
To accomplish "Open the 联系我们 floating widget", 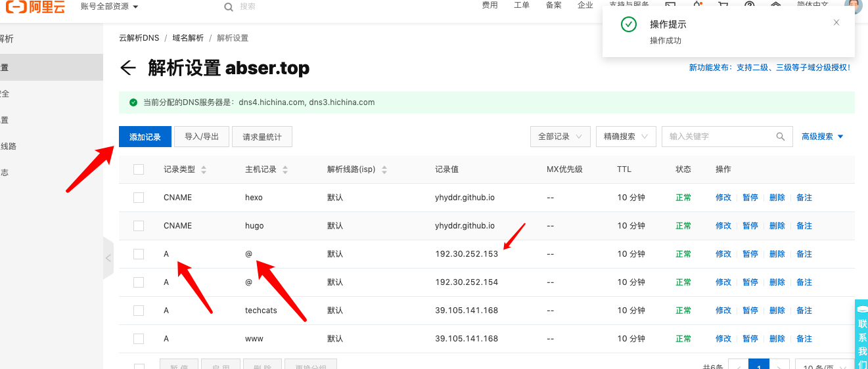I will [x=861, y=335].
